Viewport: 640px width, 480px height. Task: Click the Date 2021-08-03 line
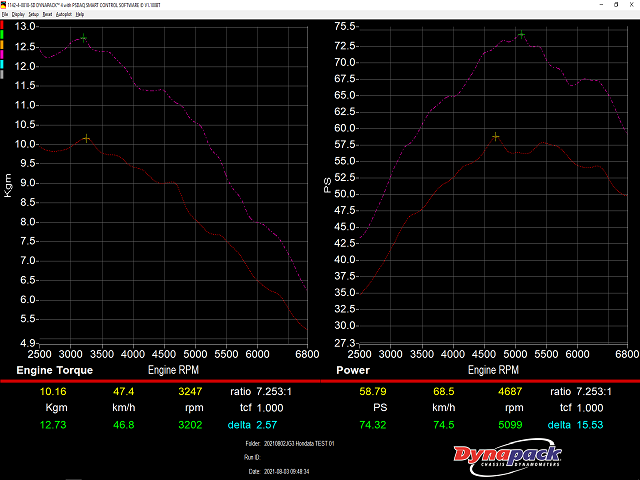pyautogui.click(x=279, y=472)
